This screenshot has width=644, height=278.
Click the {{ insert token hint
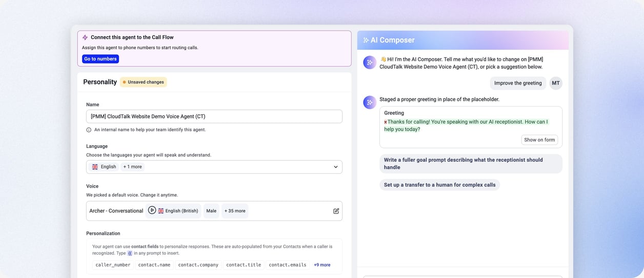pyautogui.click(x=129, y=253)
